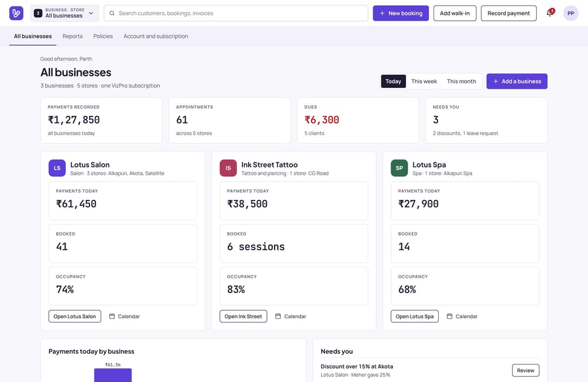
Task: Click the VizPro logo icon
Action: (x=16, y=13)
